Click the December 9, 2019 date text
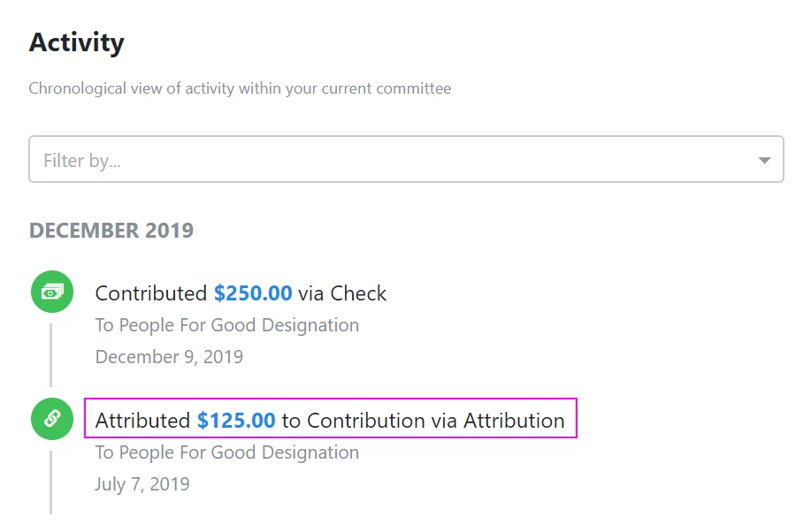811x532 pixels. [x=169, y=357]
